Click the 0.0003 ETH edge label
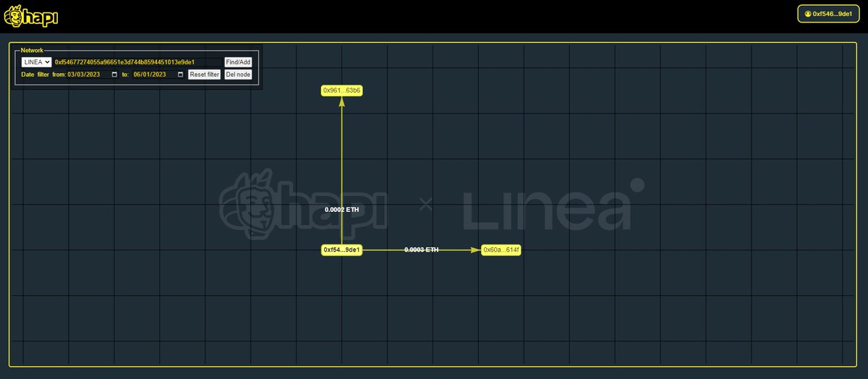Screen dimensions: 868x379 click(421, 250)
